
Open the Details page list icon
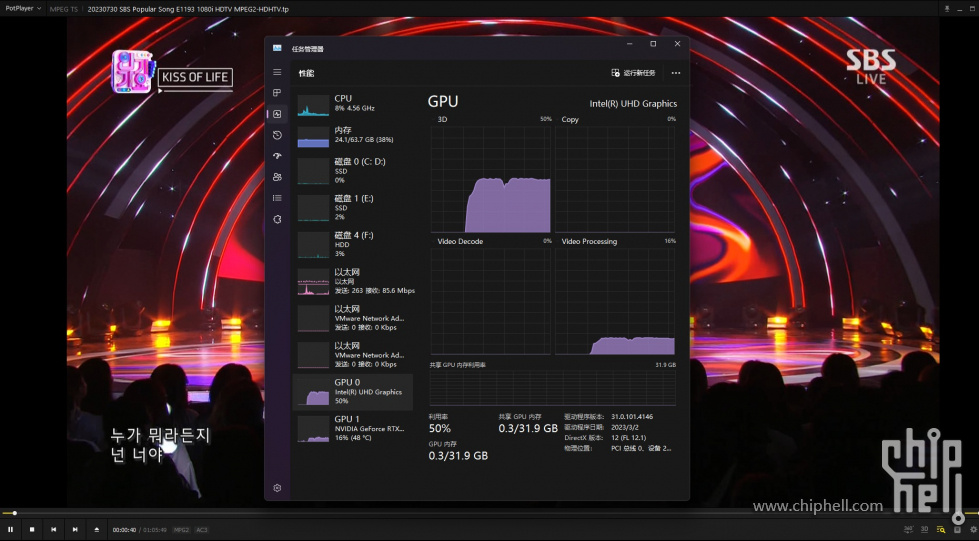(277, 198)
